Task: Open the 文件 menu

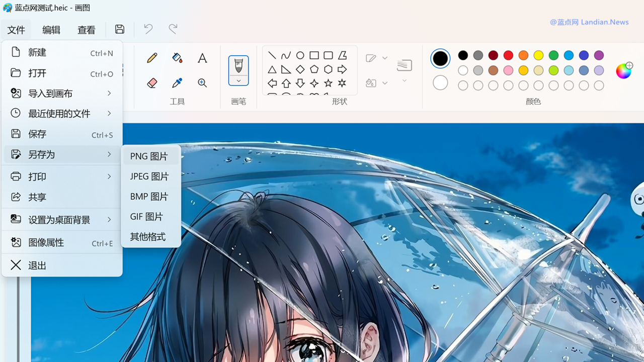Action: [16, 30]
